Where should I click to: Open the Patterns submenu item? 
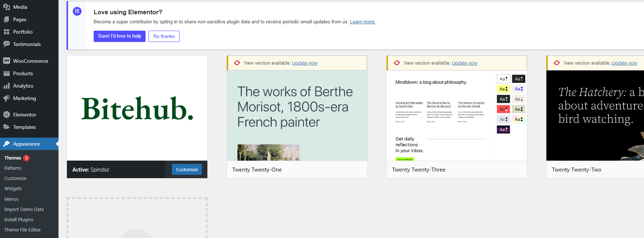[13, 168]
